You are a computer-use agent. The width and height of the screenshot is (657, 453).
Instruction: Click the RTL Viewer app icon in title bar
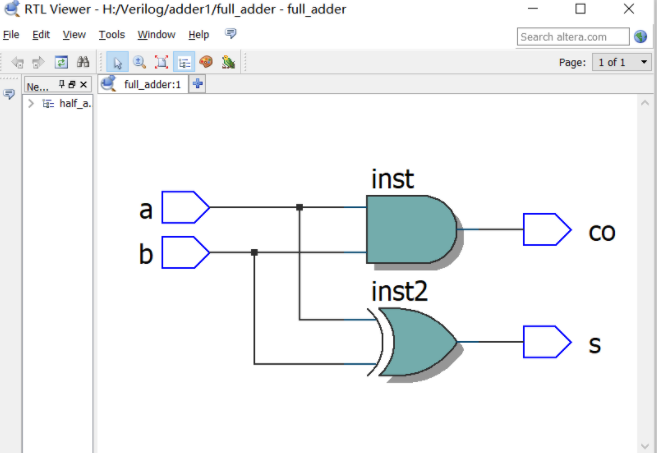click(x=11, y=8)
